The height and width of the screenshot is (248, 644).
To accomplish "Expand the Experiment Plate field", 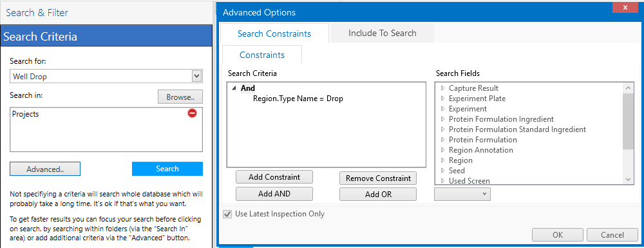I will click(x=443, y=99).
